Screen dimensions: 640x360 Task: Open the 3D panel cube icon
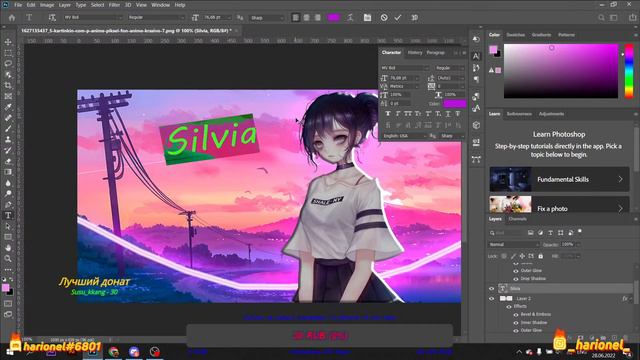click(x=476, y=125)
